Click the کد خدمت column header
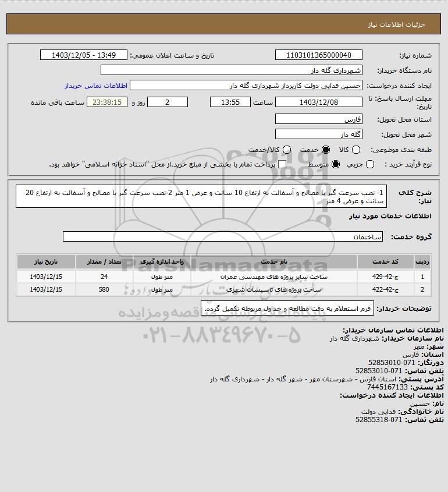This screenshot has height=492, width=448. [x=385, y=261]
